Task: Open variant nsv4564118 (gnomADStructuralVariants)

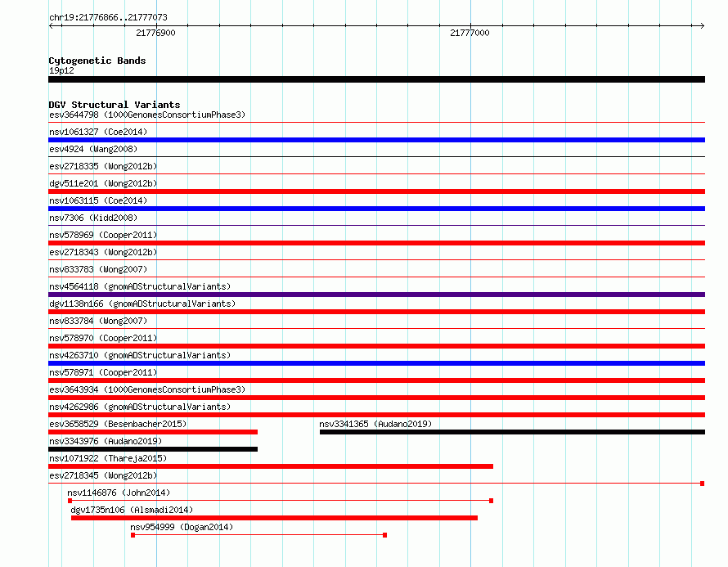Action: pos(140,286)
